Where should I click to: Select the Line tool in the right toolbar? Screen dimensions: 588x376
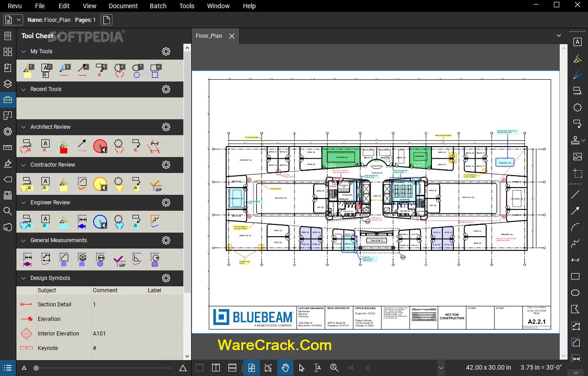[x=576, y=194]
